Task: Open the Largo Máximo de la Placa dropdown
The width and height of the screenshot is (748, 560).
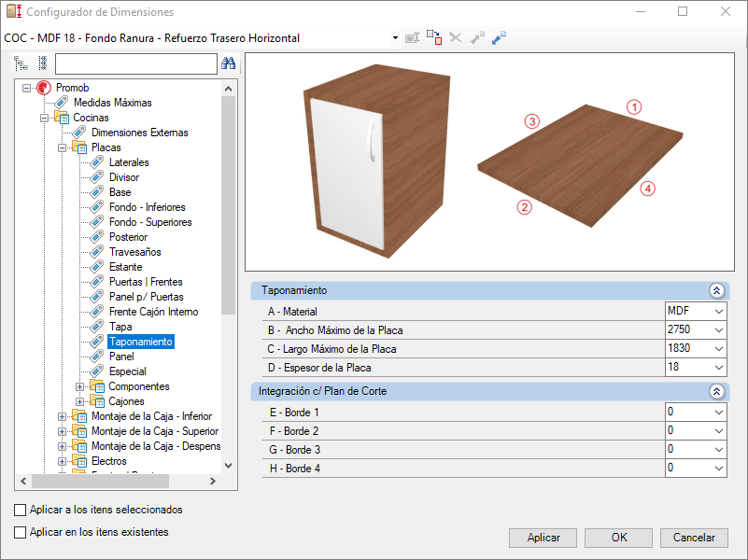Action: (x=719, y=349)
